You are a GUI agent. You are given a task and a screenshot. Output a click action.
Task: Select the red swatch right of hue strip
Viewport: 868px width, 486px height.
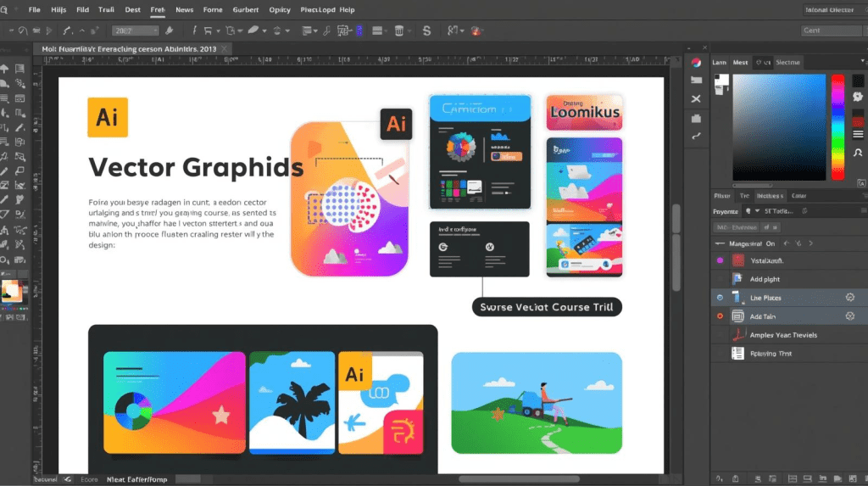point(858,121)
